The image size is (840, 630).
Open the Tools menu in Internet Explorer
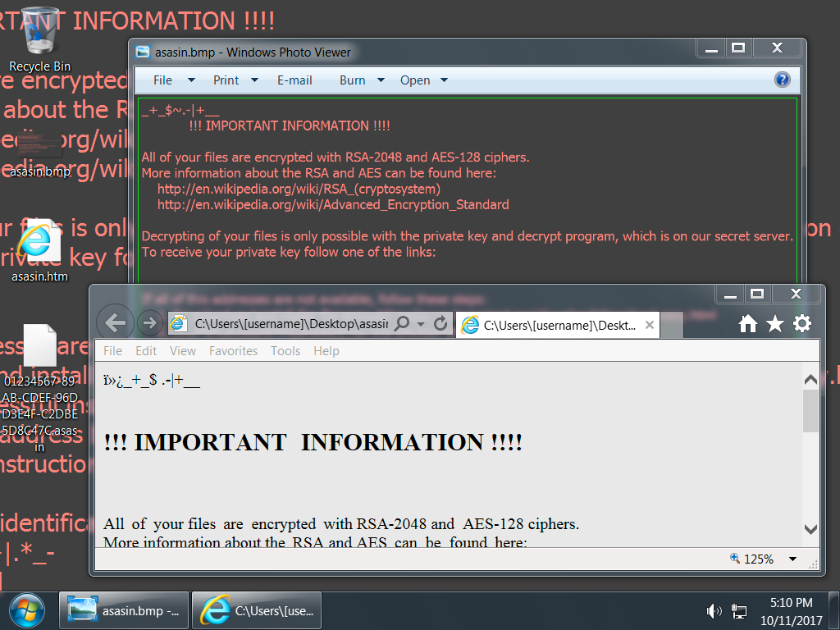[285, 351]
